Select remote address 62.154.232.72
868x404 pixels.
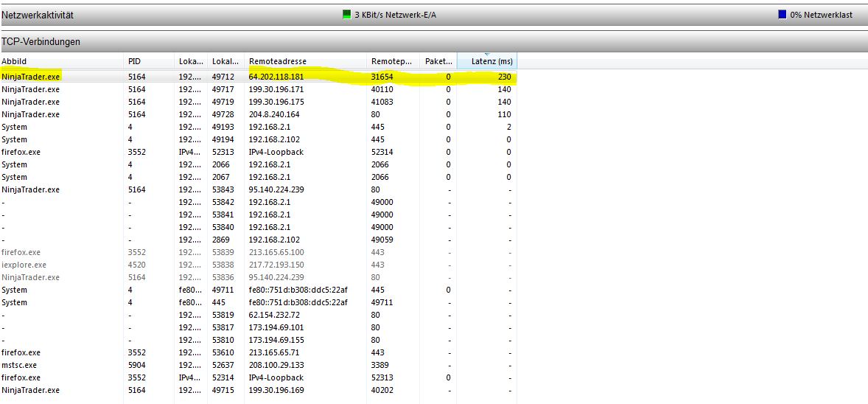pyautogui.click(x=275, y=315)
